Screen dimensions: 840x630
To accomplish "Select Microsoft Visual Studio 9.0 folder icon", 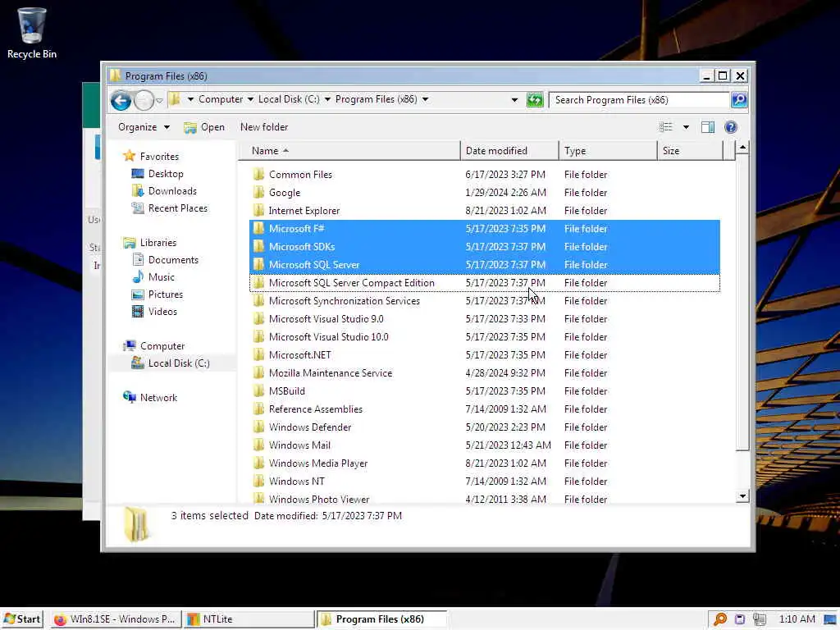I will click(x=258, y=319).
